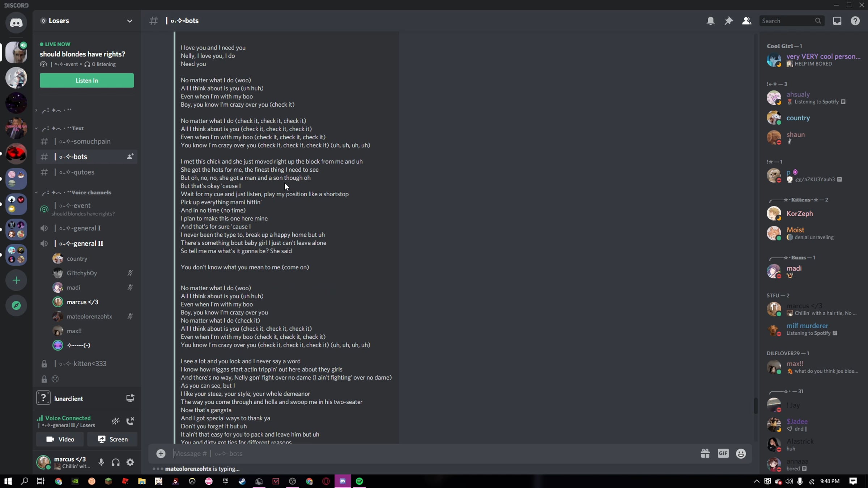
Task: Toggle headphones deafen
Action: 116,462
